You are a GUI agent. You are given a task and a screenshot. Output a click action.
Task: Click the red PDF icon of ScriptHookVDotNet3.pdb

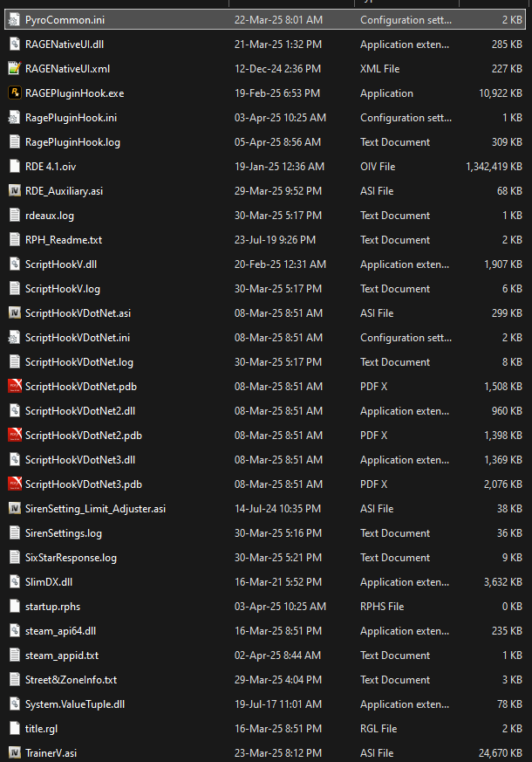[x=15, y=484]
